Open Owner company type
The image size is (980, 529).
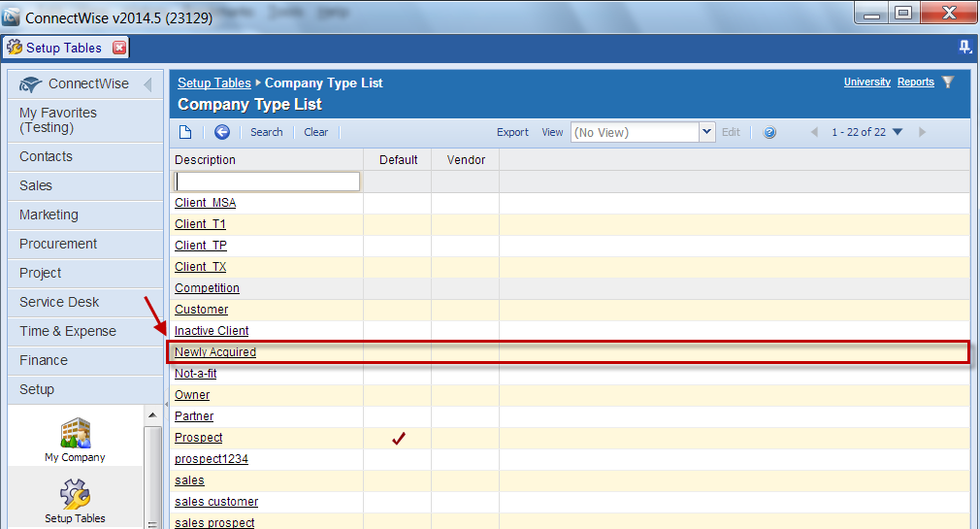(x=192, y=394)
